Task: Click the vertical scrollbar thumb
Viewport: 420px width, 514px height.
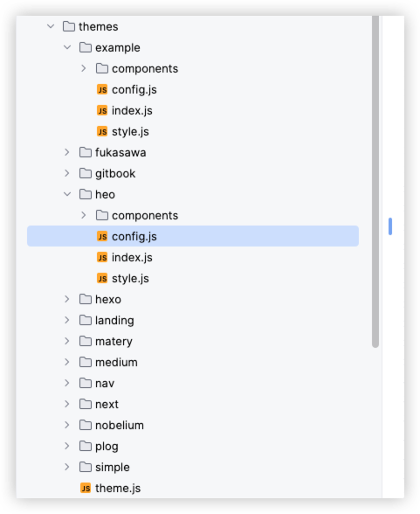Action: [375, 181]
